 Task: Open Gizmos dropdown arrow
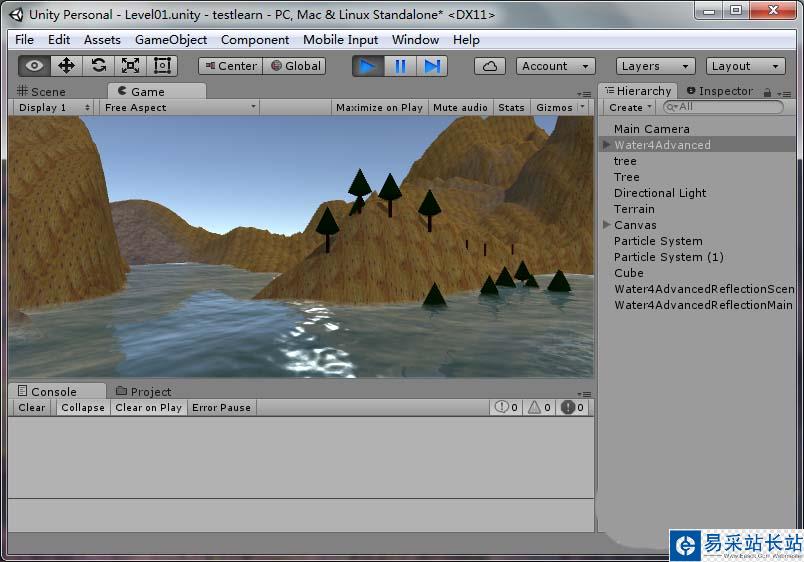582,107
